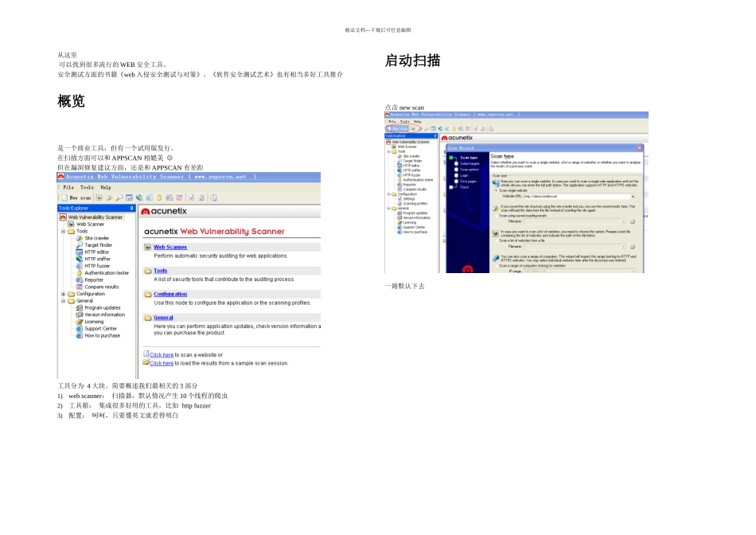Click the Website URL input field
Image resolution: width=756 pixels, height=535 pixels.
[x=577, y=197]
